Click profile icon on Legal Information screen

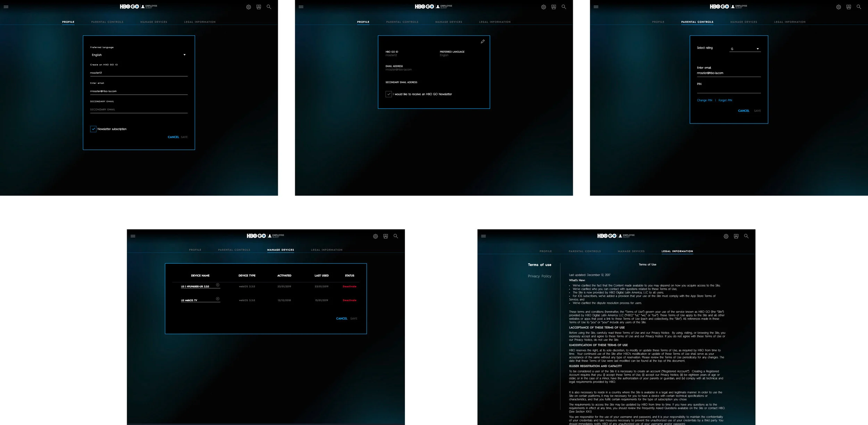736,236
